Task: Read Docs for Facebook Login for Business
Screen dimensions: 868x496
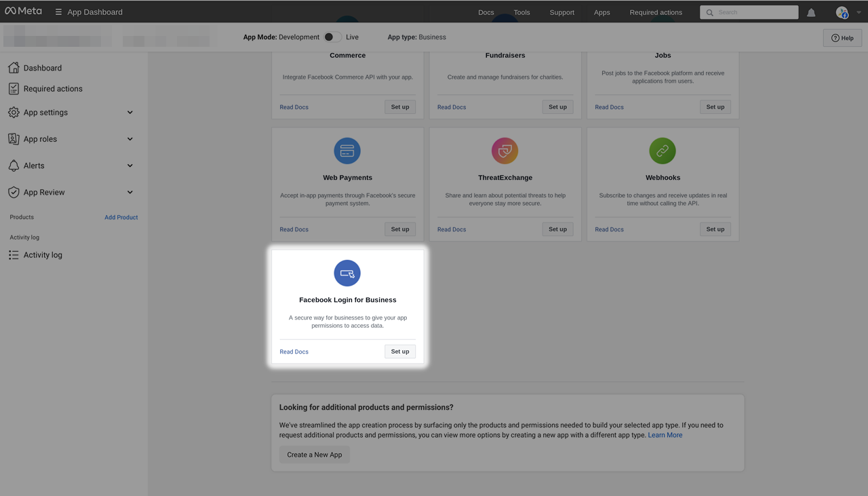Action: (294, 351)
